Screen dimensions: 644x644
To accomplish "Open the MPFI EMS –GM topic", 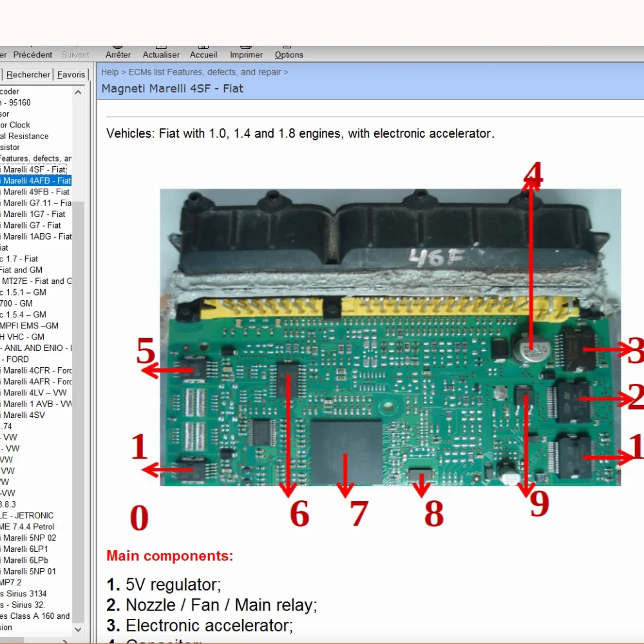I will [29, 326].
